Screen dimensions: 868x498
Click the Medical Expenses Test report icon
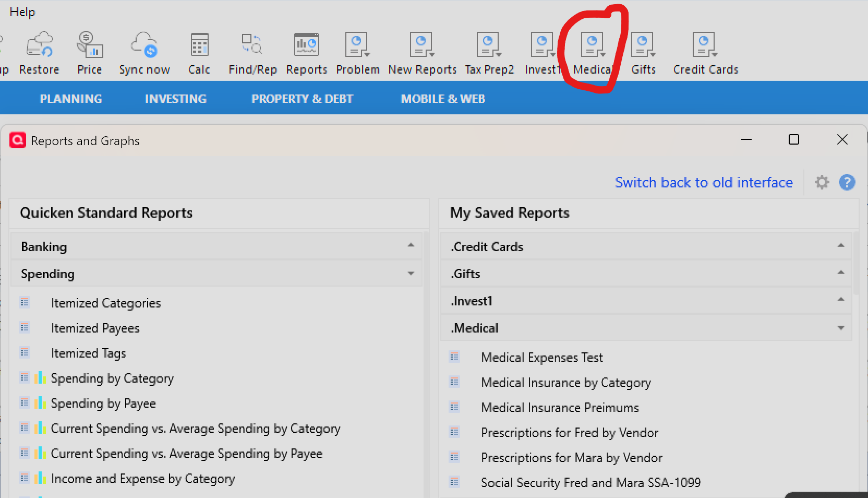point(454,357)
